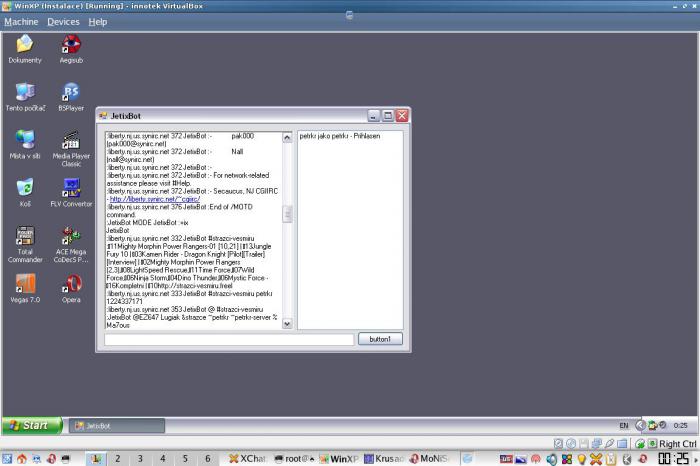Select the FLV Convertor shortcut

coord(71,193)
